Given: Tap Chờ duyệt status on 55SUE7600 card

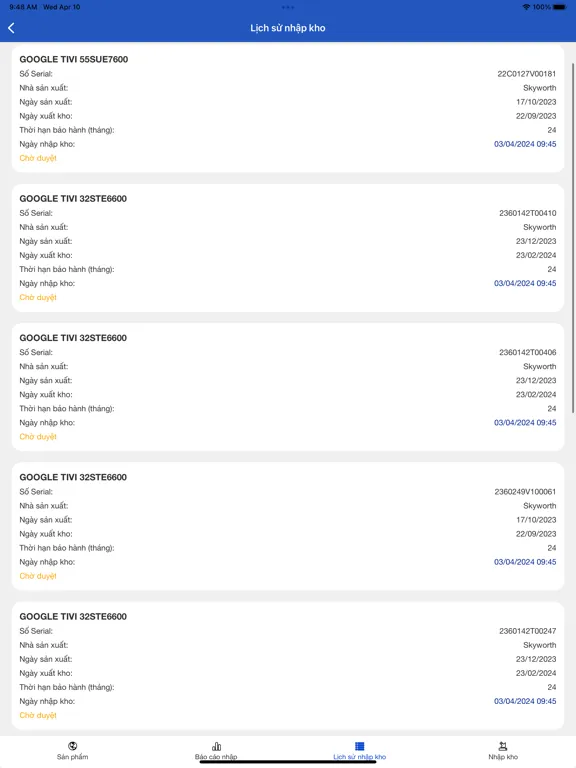Looking at the screenshot, I should point(38,158).
